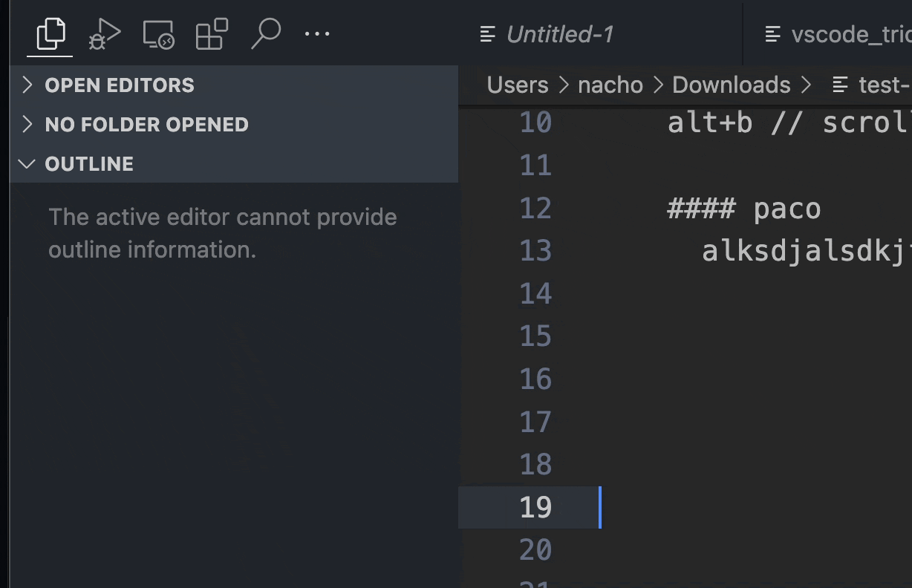
Task: Open the Remote Explorer view
Action: click(157, 33)
